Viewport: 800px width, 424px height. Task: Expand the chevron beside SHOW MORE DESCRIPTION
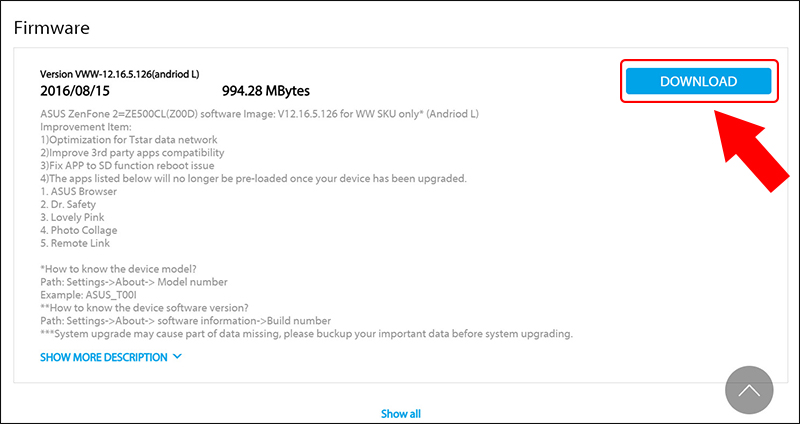[x=177, y=357]
